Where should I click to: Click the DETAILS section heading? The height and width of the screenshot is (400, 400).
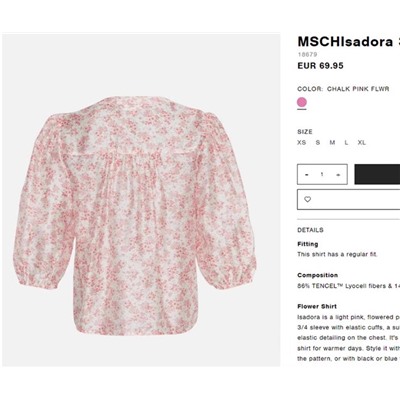point(310,230)
